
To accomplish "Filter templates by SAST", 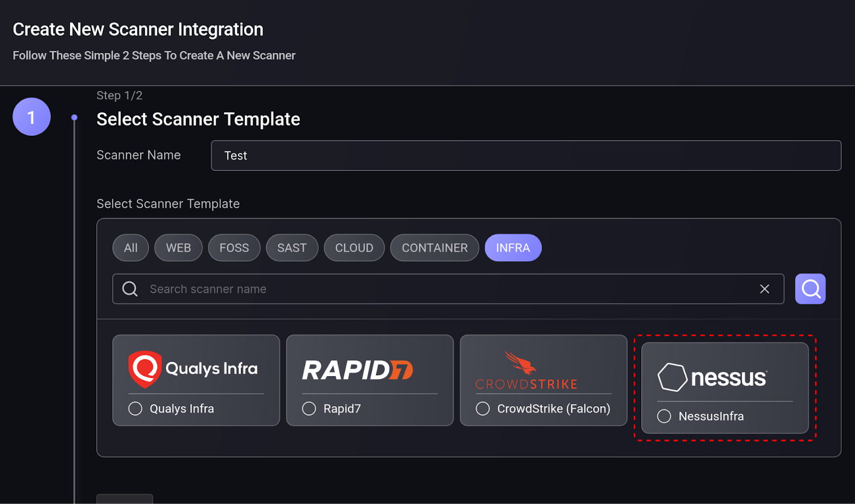I will click(292, 248).
